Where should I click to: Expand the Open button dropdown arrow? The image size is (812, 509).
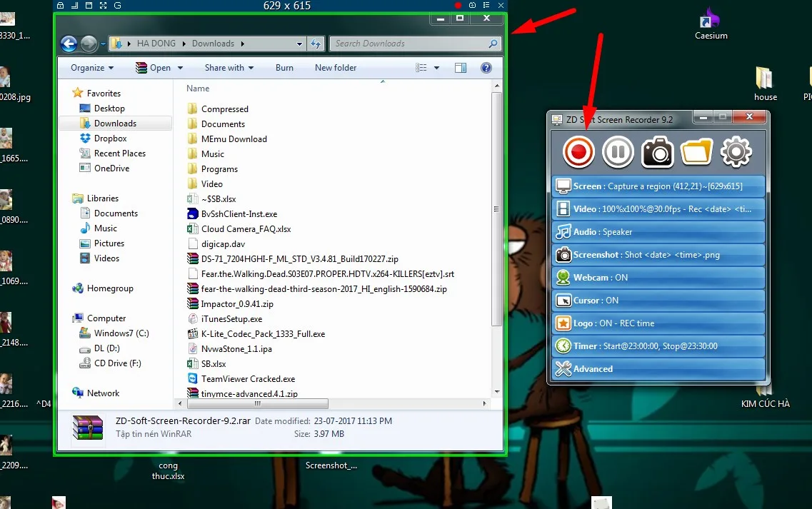[180, 68]
